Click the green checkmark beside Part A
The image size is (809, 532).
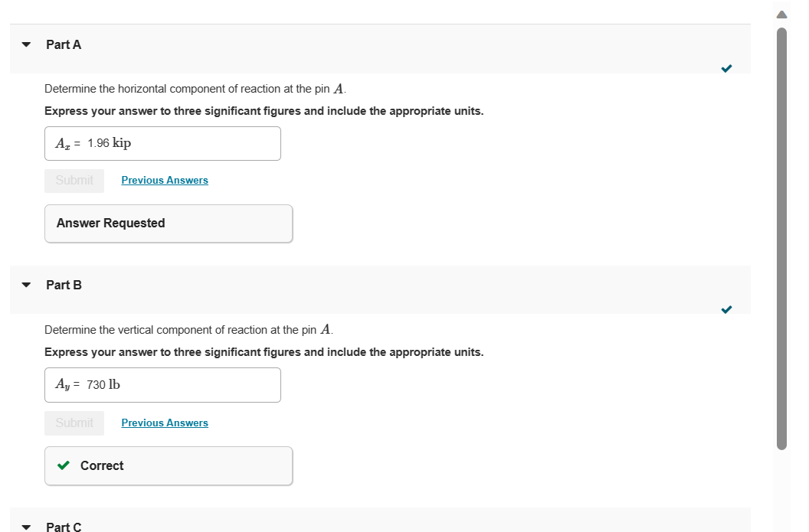(x=726, y=68)
